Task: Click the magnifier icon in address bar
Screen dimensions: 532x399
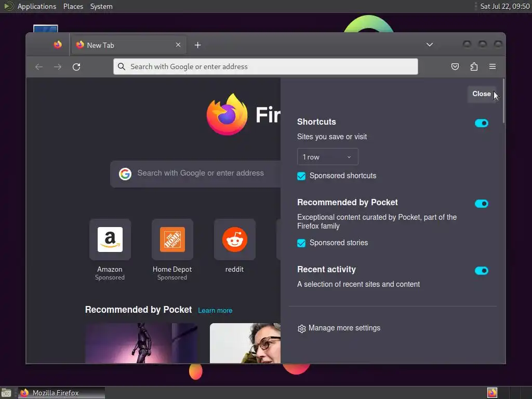Action: point(122,66)
